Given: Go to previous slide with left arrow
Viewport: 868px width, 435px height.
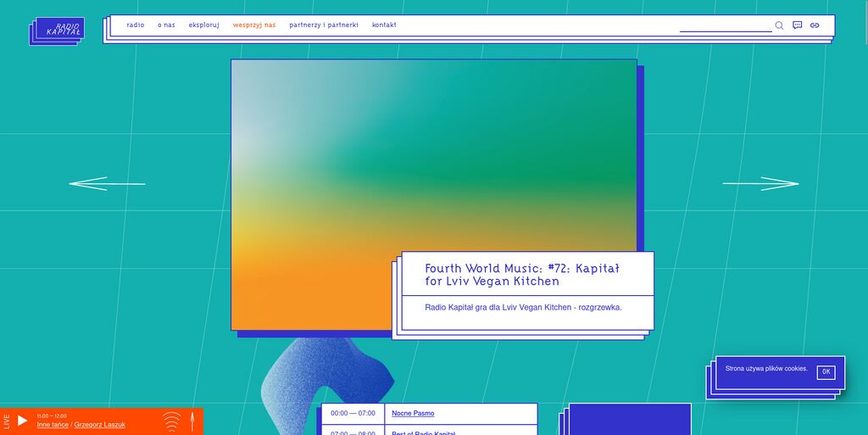Looking at the screenshot, I should [107, 183].
